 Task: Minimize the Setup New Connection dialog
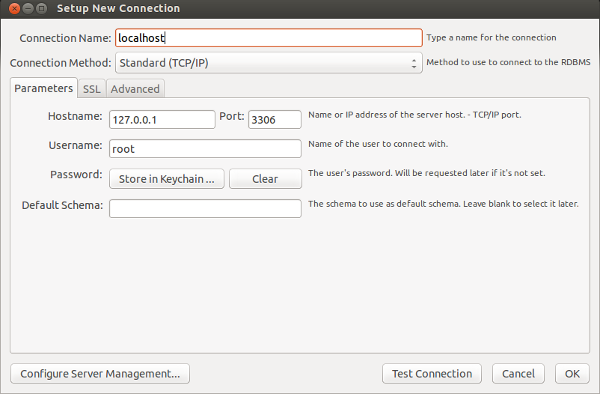28,8
